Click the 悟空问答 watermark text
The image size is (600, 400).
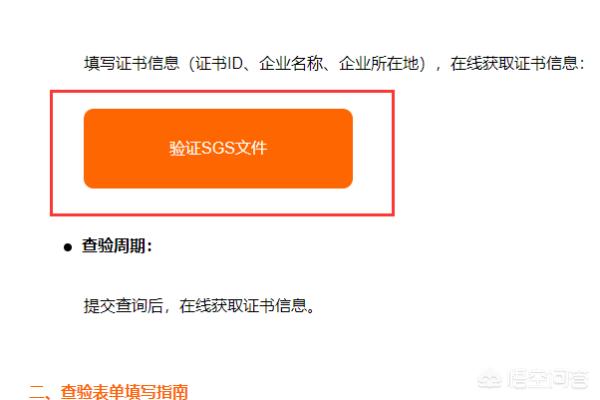click(x=549, y=379)
